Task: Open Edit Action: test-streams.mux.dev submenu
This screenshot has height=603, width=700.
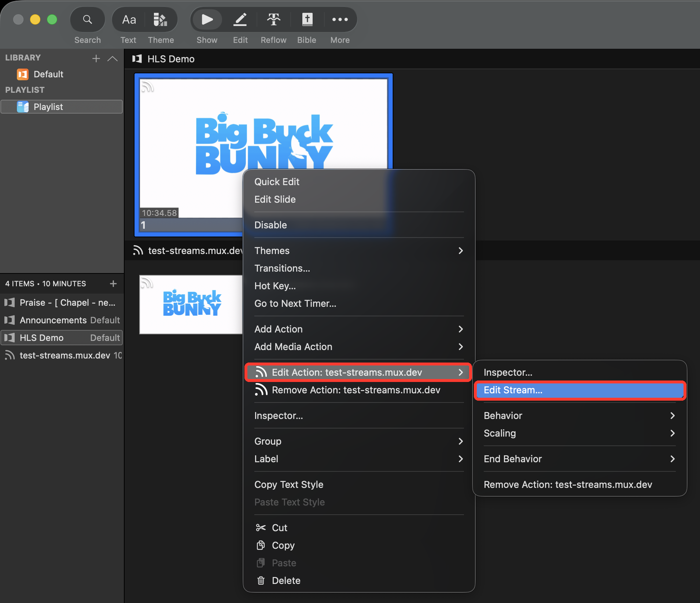Action: click(x=359, y=372)
